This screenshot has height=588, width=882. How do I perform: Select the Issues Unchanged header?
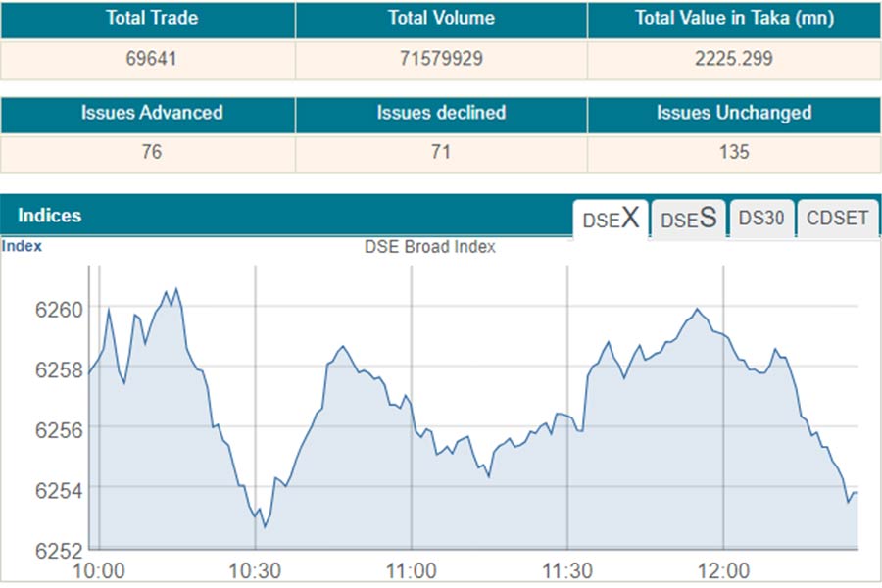(x=734, y=113)
